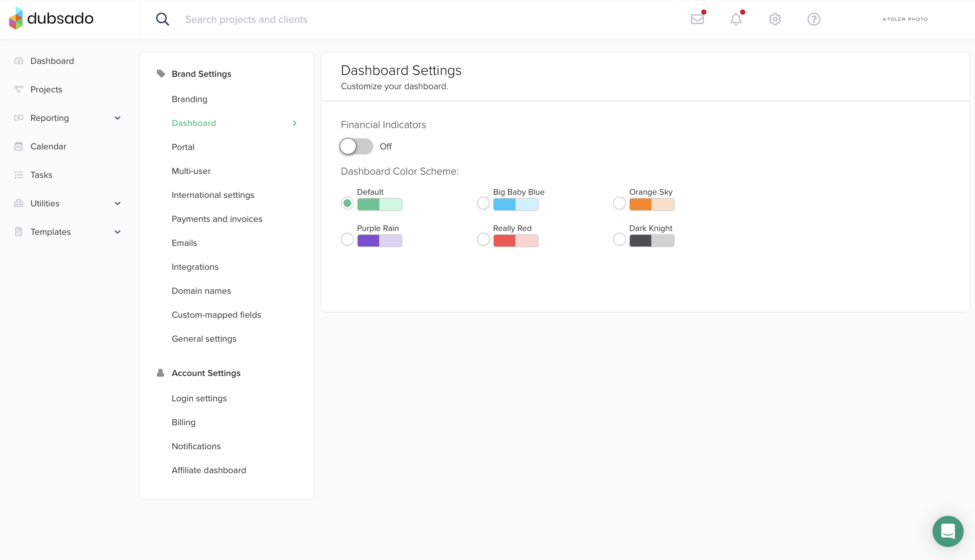Go to Login settings
This screenshot has width=975, height=560.
click(199, 398)
